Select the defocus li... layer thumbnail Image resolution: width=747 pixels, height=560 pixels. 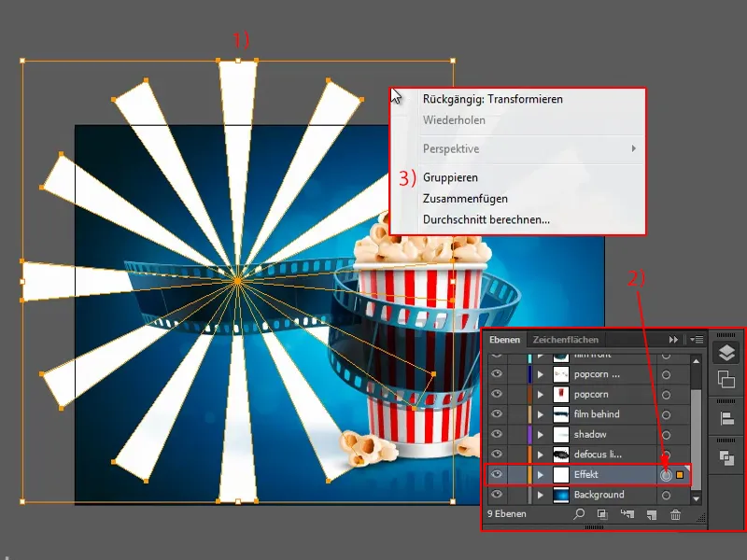[x=561, y=455]
